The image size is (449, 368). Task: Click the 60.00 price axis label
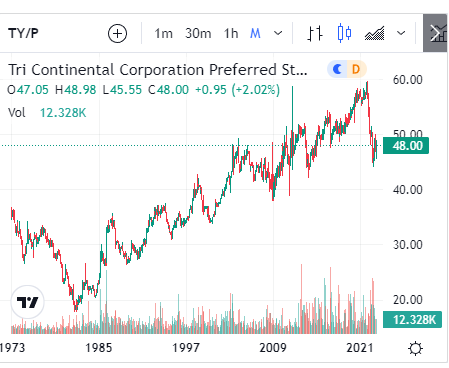[407, 80]
